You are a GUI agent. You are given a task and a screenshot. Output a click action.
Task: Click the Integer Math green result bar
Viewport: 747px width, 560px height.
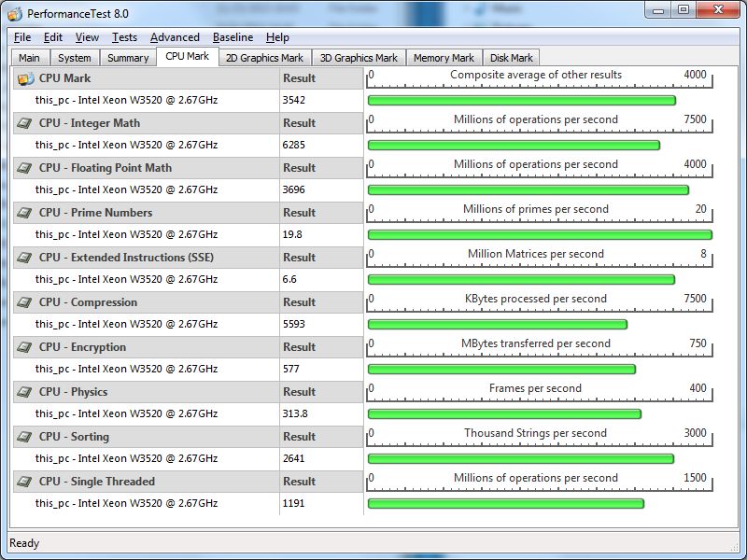tap(514, 146)
